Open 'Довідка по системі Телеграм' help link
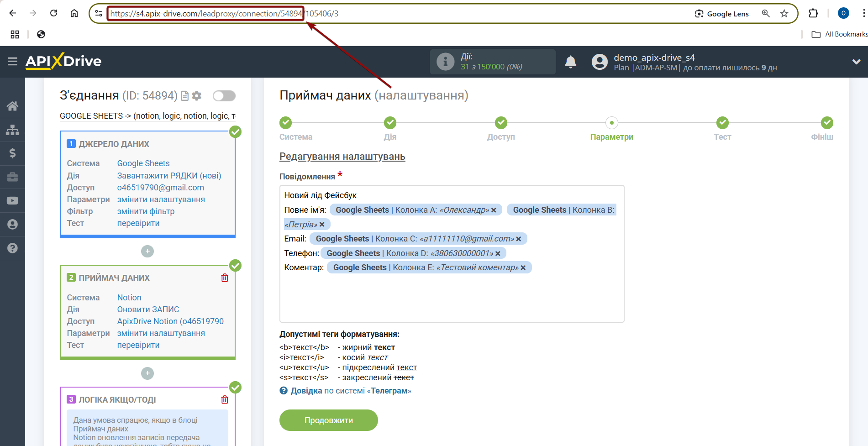868x446 pixels. coord(351,391)
